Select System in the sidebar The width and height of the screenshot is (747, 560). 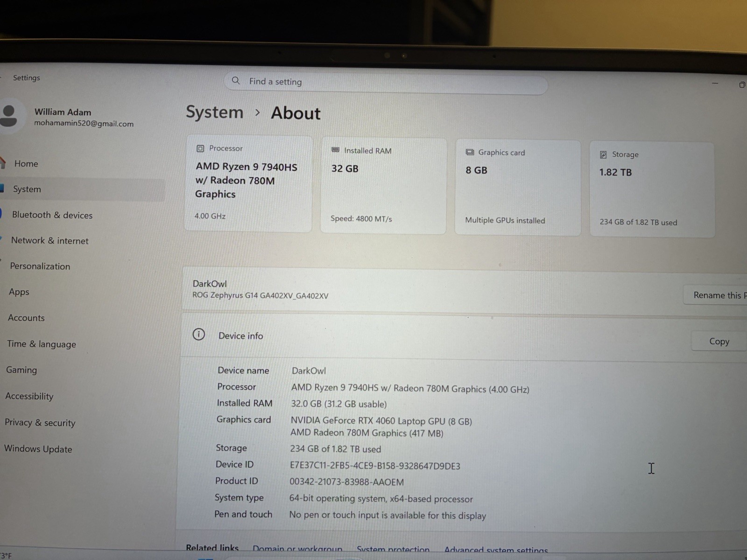[x=82, y=189]
